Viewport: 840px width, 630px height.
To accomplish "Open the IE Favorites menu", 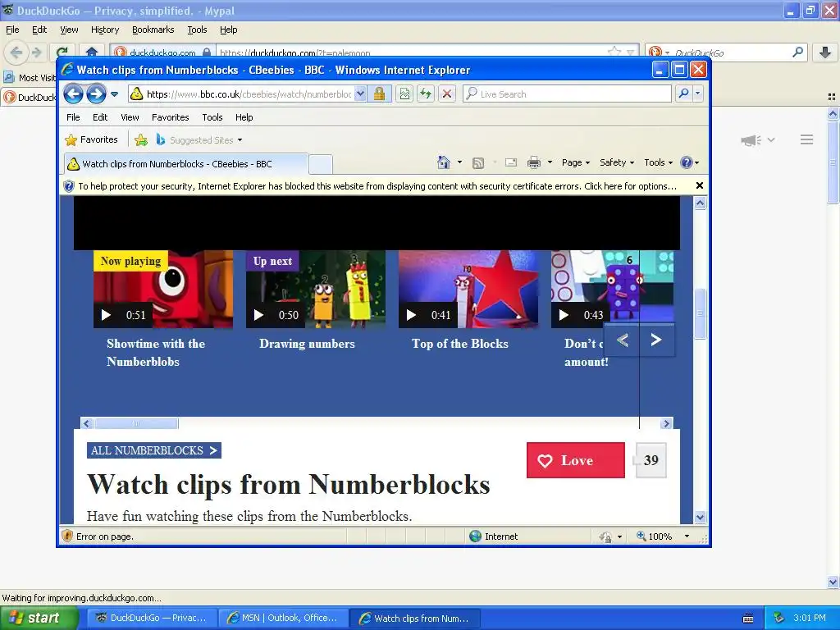I will (x=171, y=117).
